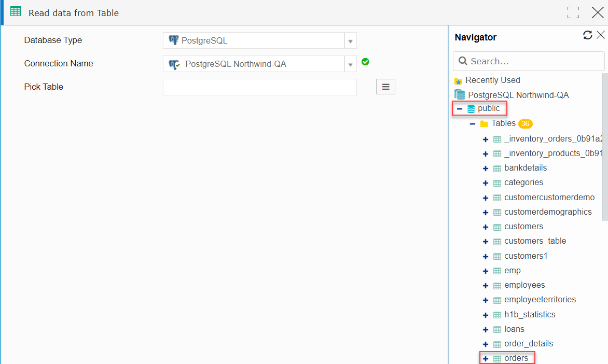
Task: Select the loans table name
Action: coord(514,329)
